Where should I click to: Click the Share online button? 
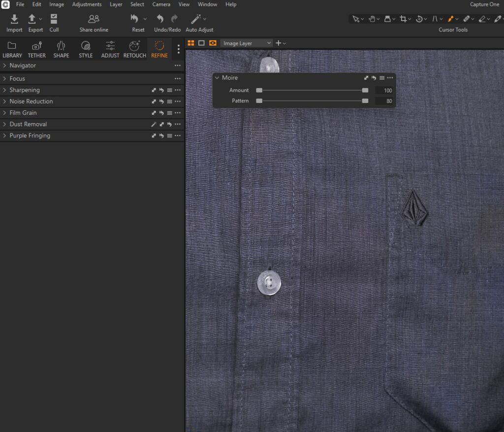[x=94, y=23]
